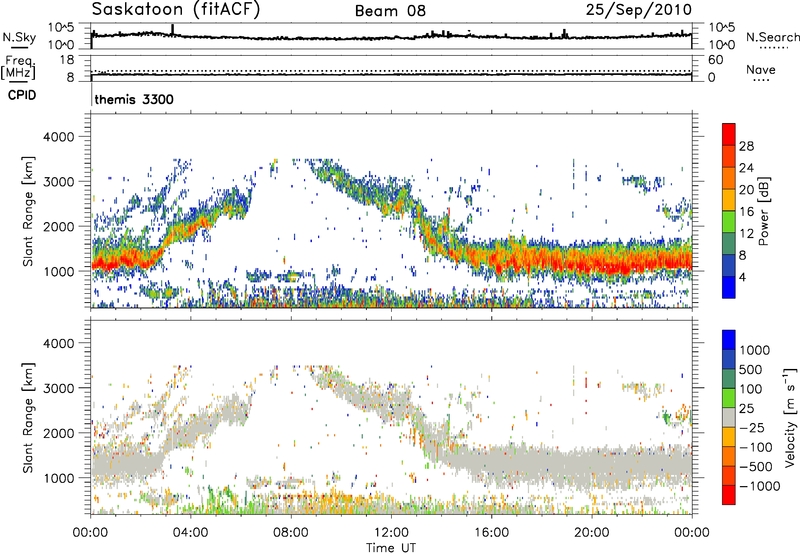Click the "Slant Range [km]" label of velocity panel
Image resolution: width=800 pixels, height=554 pixels.
point(28,418)
